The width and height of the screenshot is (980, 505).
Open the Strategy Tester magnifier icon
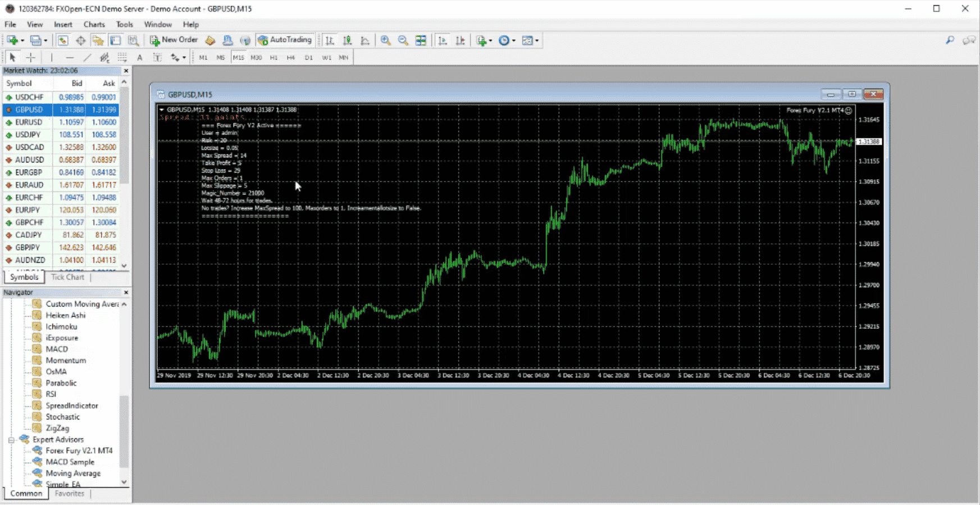pyautogui.click(x=133, y=40)
